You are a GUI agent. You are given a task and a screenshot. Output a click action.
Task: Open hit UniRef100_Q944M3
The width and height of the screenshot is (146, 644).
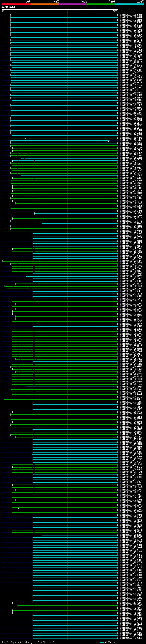[x=131, y=15]
